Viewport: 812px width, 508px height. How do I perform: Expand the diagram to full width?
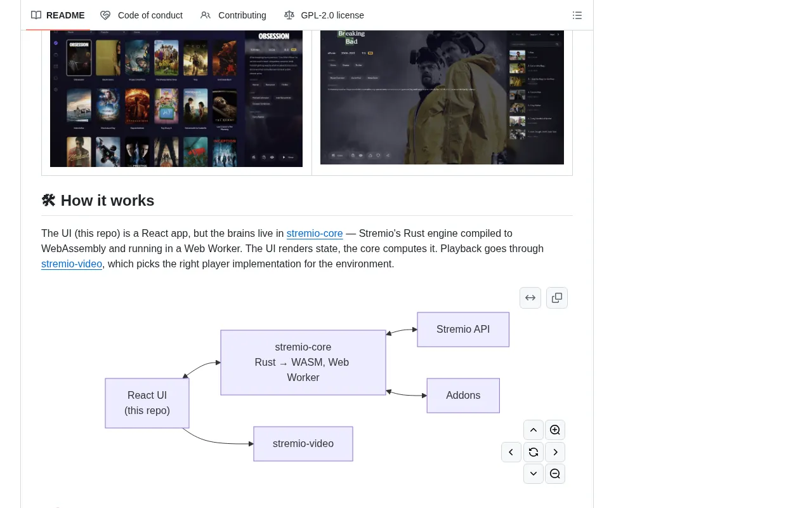tap(530, 298)
